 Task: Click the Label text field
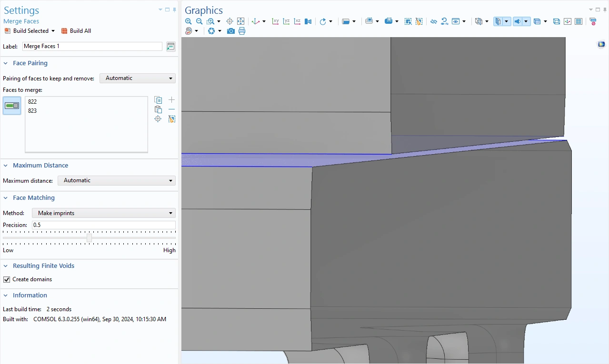[92, 46]
